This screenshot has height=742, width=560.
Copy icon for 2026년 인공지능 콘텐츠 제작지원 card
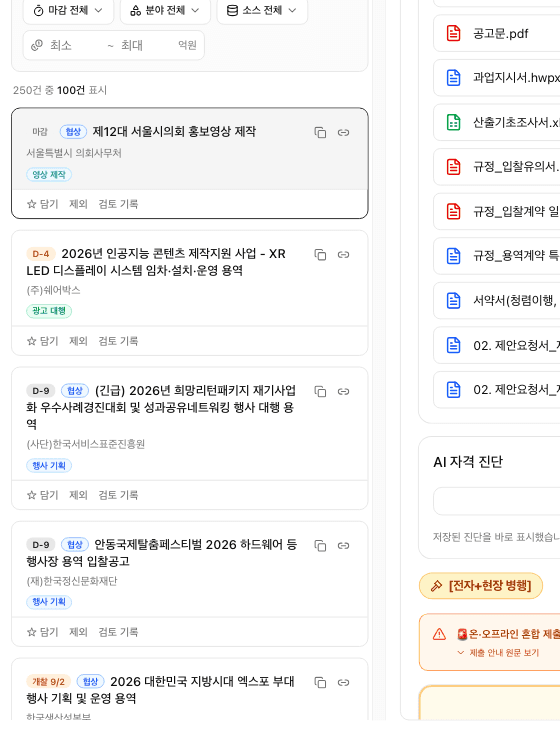coord(320,255)
